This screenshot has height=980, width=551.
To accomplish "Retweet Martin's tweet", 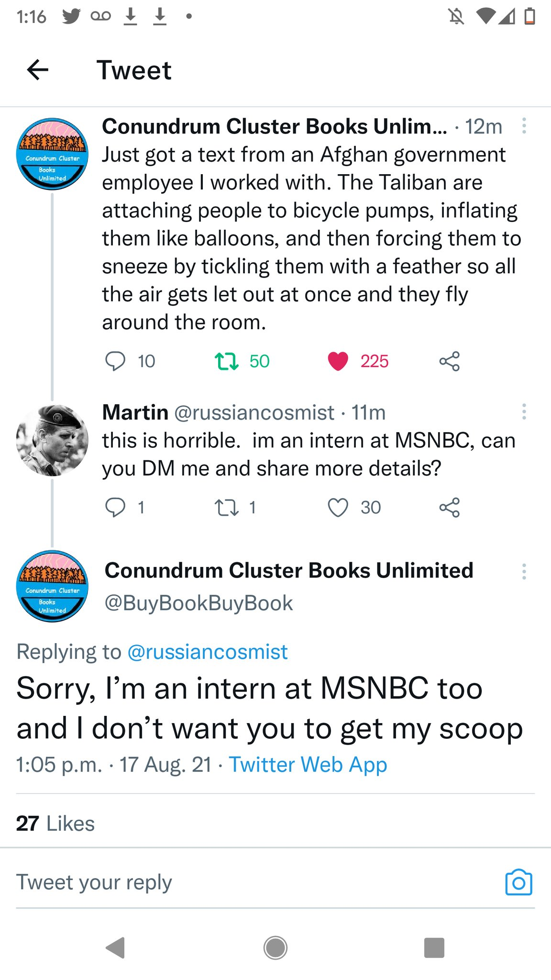I will [226, 508].
